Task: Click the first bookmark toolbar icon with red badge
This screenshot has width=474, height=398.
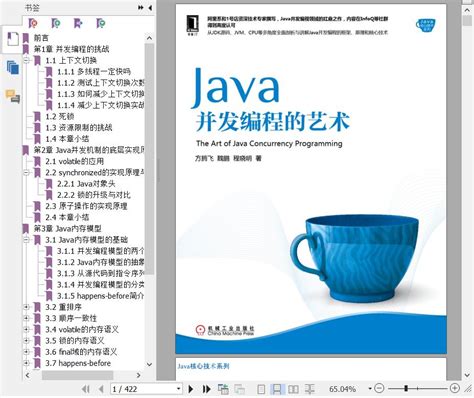Action: [x=33, y=23]
